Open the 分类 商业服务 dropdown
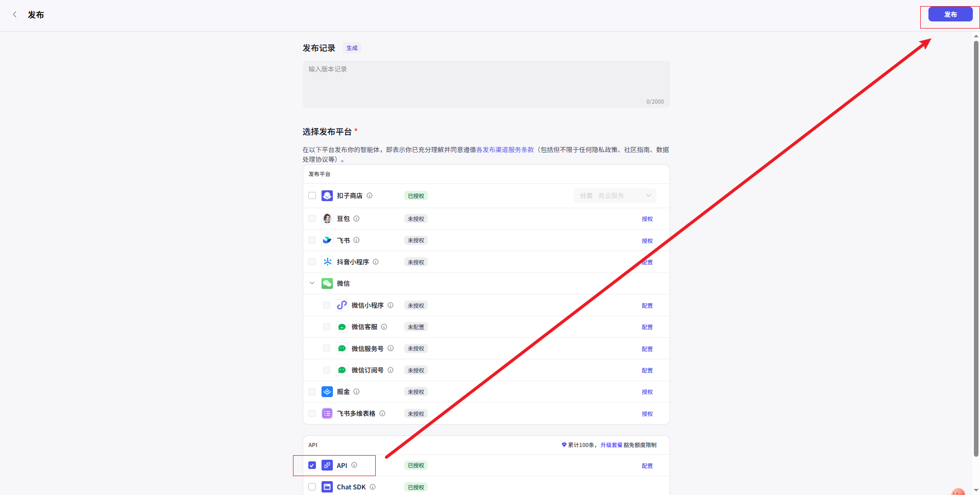 (x=615, y=196)
